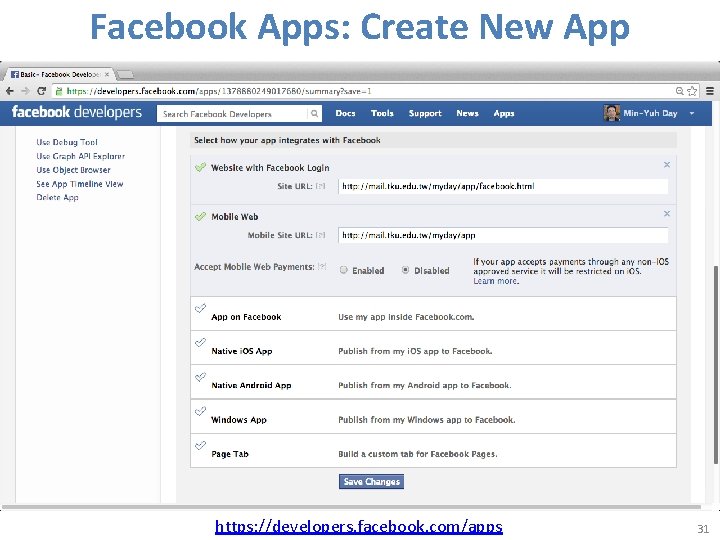Click the secure lock icon in address bar

58,91
